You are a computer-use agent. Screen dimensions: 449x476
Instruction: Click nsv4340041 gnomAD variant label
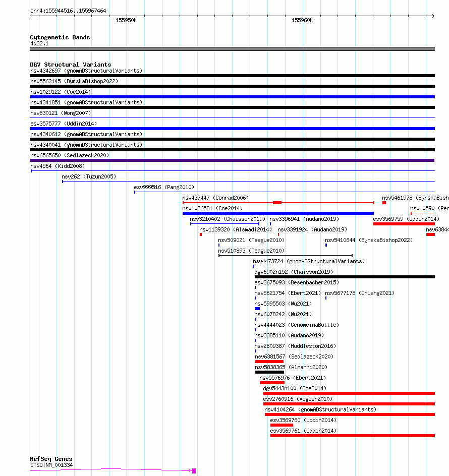(x=86, y=145)
